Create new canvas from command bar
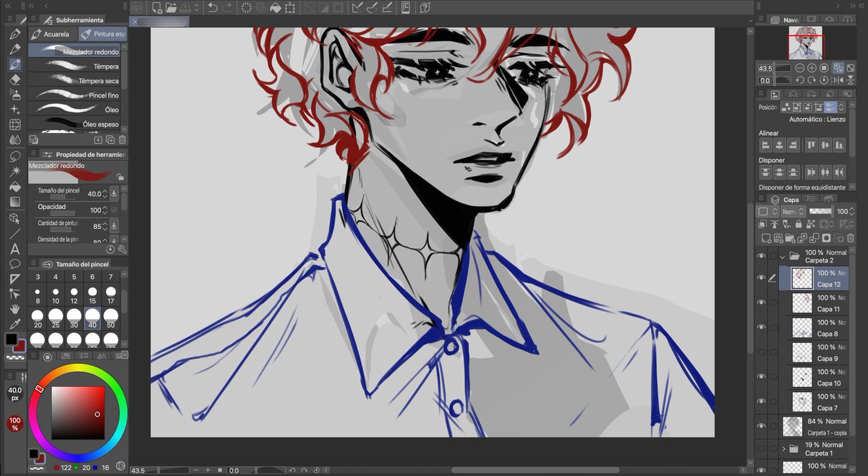868x476 pixels. tap(157, 8)
